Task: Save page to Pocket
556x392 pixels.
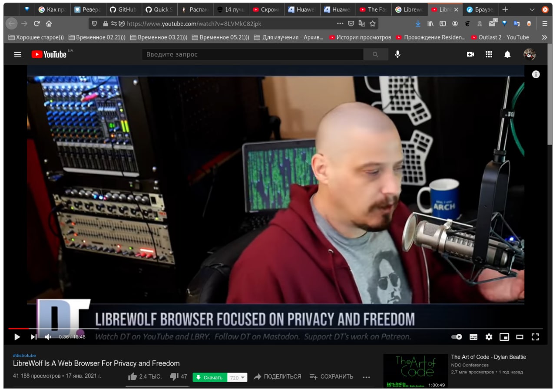Action: 351,23
